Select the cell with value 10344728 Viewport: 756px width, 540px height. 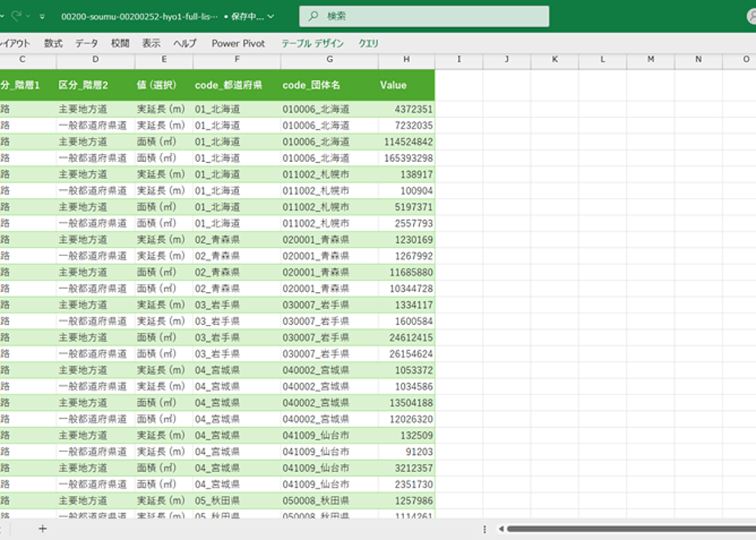(407, 289)
